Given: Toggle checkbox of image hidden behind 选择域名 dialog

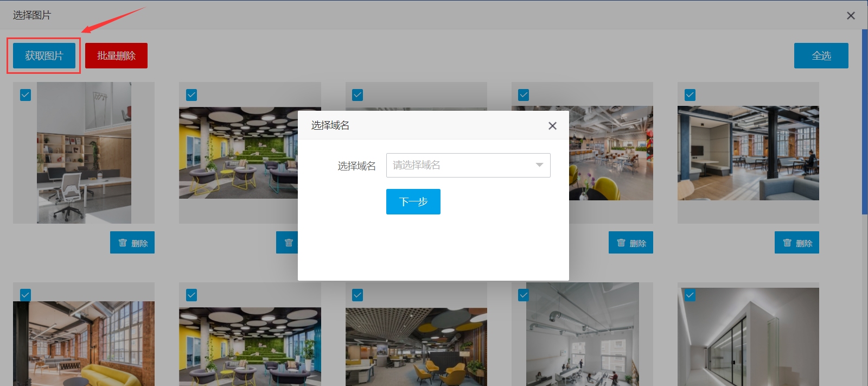Looking at the screenshot, I should 358,95.
